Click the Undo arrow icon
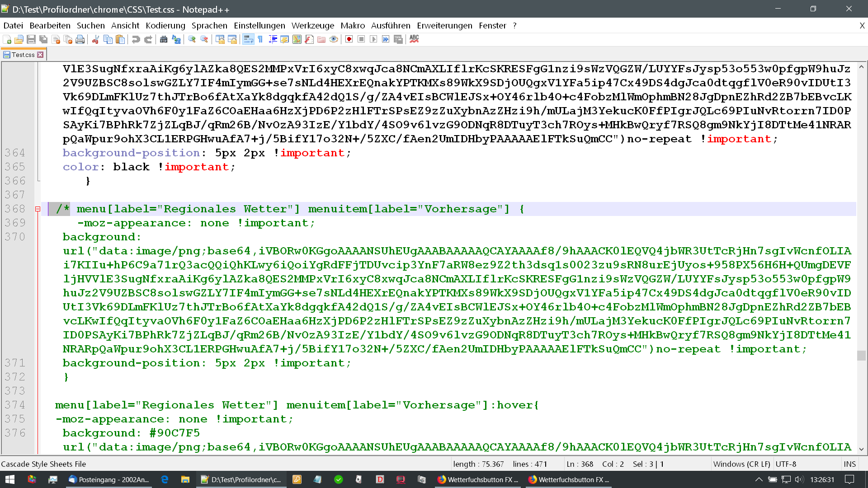The width and height of the screenshot is (868, 488). [136, 40]
